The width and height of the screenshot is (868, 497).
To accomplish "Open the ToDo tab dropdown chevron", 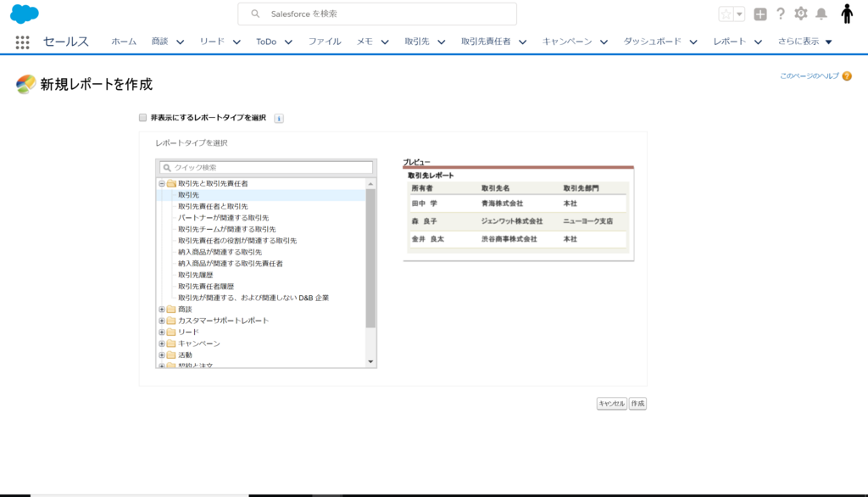I will pos(288,42).
